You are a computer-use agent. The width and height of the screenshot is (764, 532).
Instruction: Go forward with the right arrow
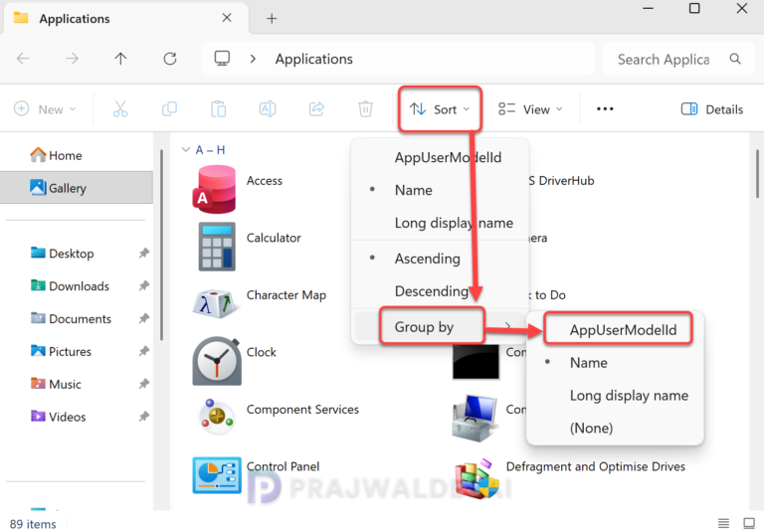click(72, 59)
